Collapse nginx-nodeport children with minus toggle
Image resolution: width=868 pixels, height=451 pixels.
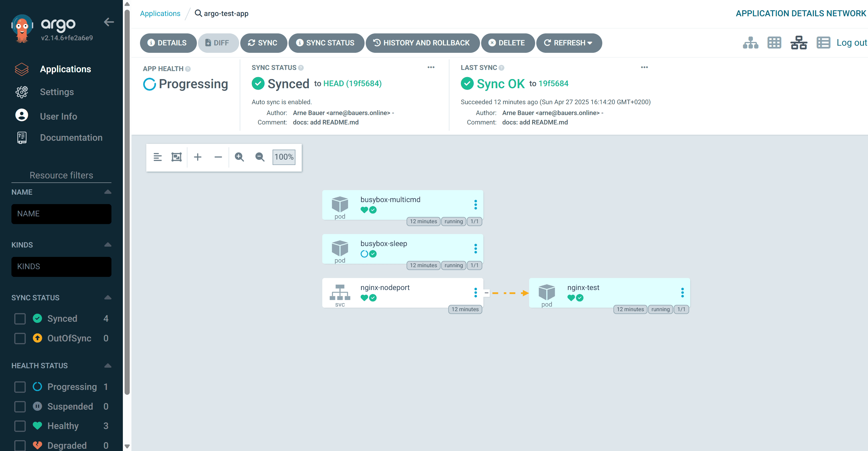(x=487, y=293)
